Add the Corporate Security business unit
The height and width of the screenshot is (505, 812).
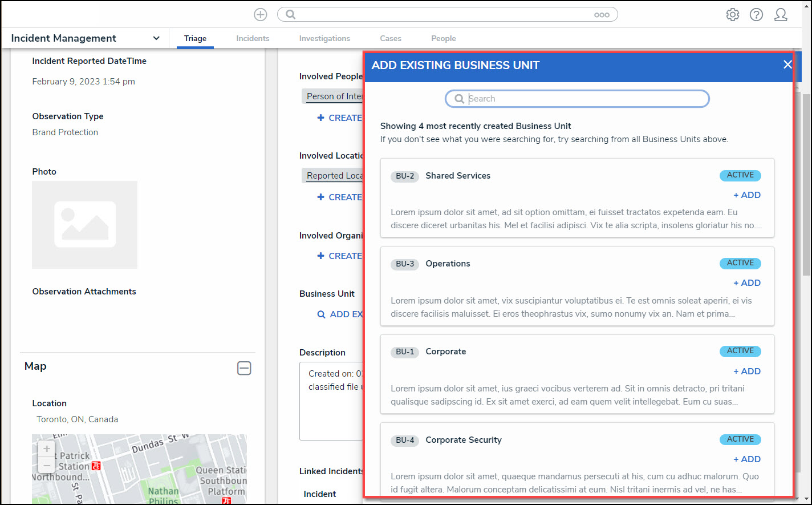point(746,459)
